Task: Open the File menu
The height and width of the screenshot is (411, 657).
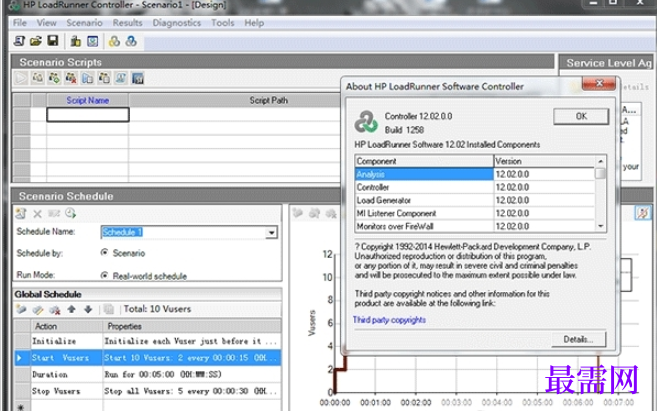Action: 20,23
